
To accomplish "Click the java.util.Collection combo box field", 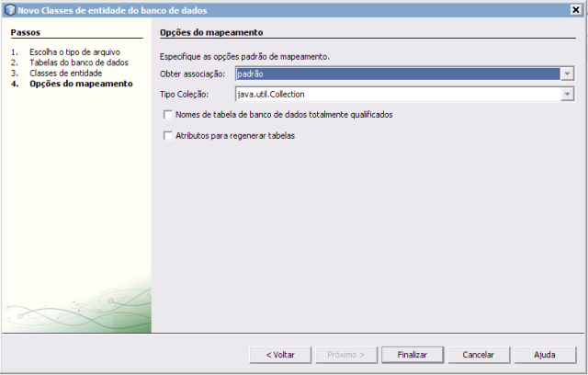I will point(397,94).
